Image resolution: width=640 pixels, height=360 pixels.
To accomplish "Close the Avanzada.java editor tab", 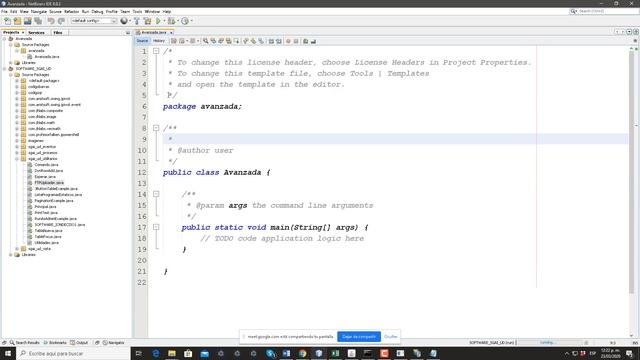I will (171, 32).
